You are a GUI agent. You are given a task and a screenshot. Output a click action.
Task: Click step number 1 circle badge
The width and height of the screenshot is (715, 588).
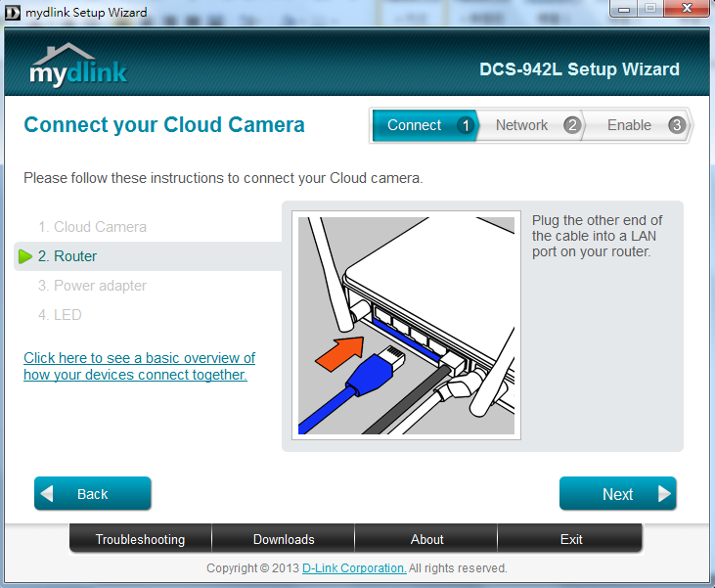[x=466, y=125]
